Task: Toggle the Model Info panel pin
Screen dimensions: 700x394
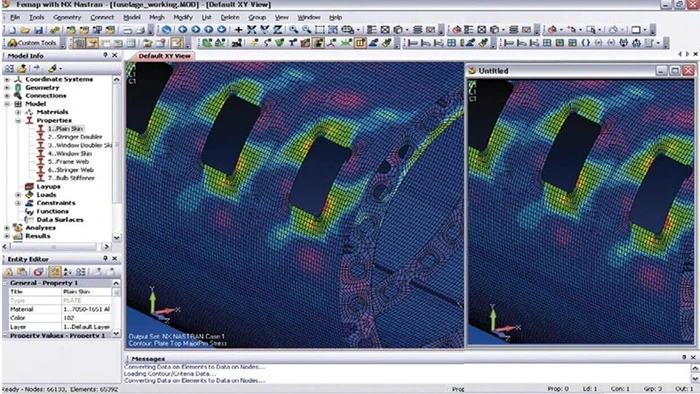Action: point(105,55)
